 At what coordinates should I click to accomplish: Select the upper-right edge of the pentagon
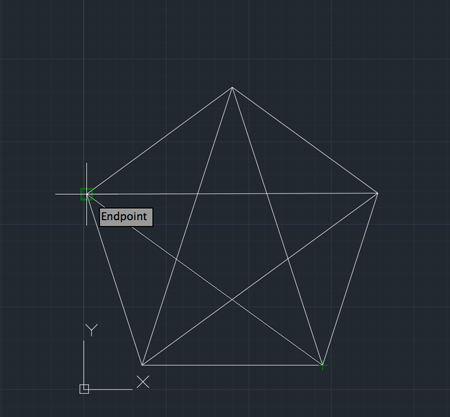tap(305, 141)
